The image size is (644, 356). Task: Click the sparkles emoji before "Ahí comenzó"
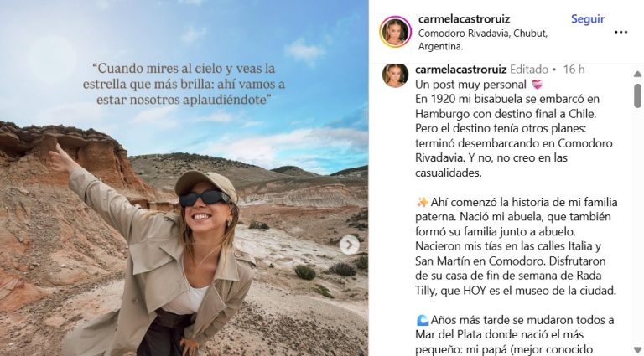422,202
